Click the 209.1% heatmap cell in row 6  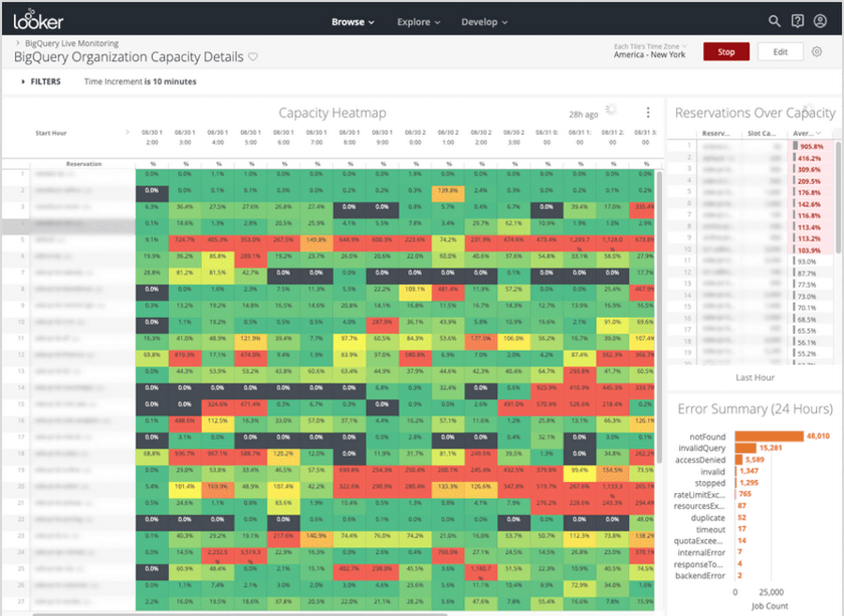pos(250,260)
